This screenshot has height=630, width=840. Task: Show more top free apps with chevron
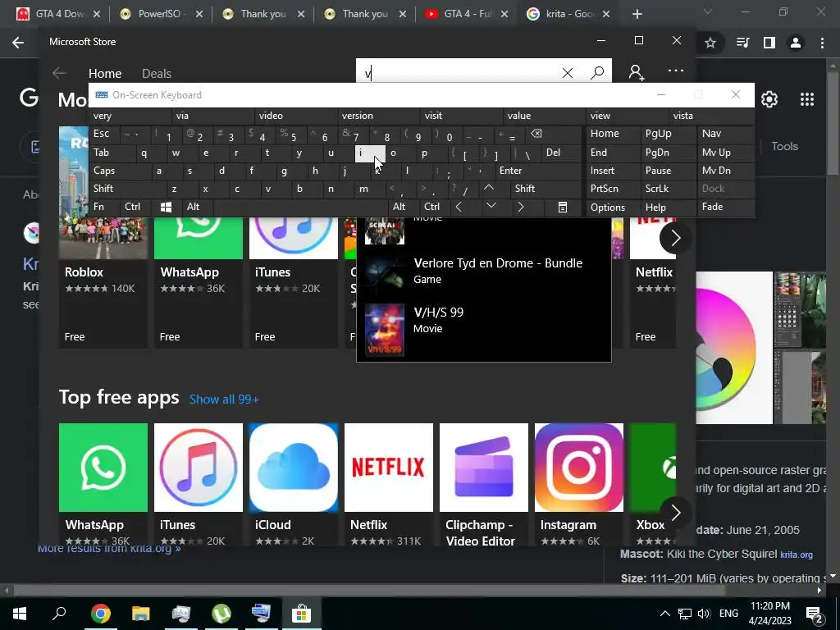coord(675,513)
